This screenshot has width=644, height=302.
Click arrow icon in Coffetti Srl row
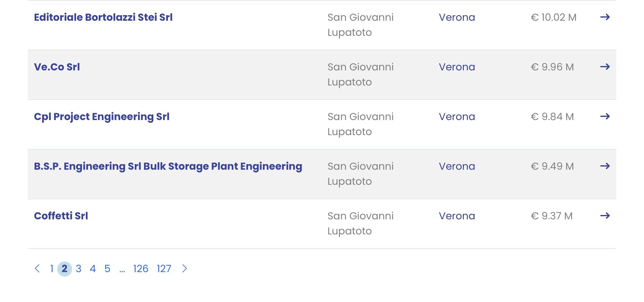click(x=605, y=216)
